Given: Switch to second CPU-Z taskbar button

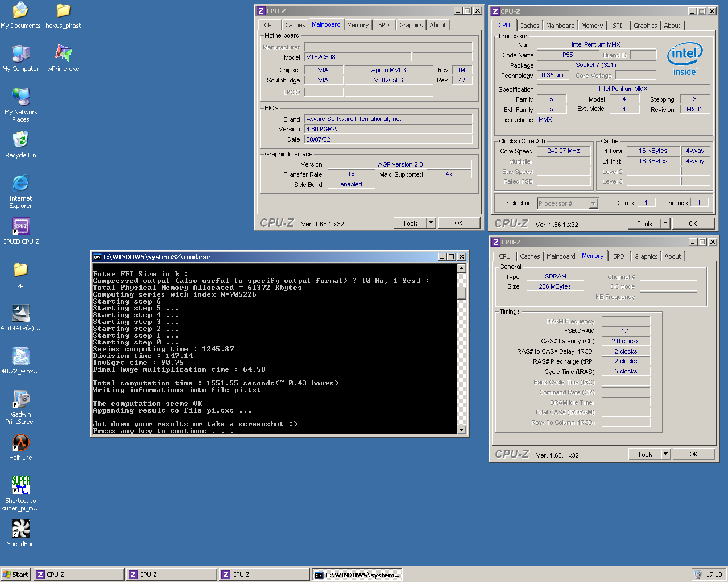Looking at the screenshot, I should pos(172,575).
